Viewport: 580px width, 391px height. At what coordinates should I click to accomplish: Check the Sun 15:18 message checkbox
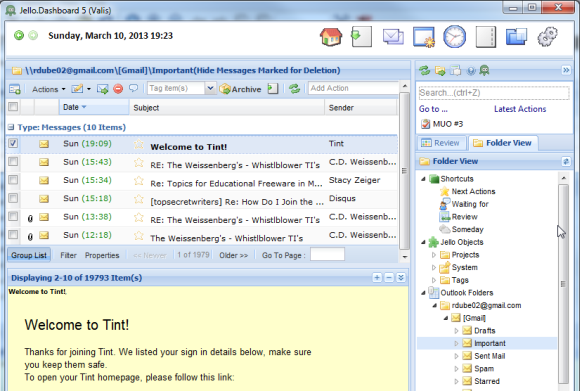coord(13,198)
